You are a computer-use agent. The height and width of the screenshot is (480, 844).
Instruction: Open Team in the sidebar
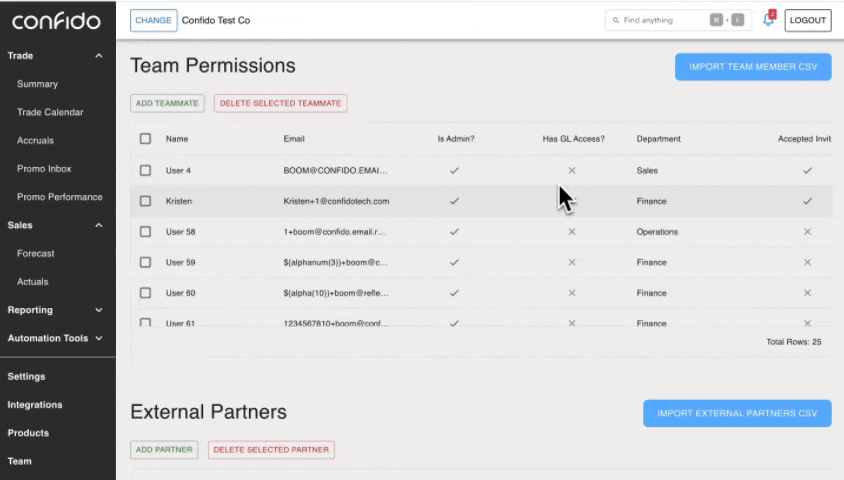click(19, 461)
